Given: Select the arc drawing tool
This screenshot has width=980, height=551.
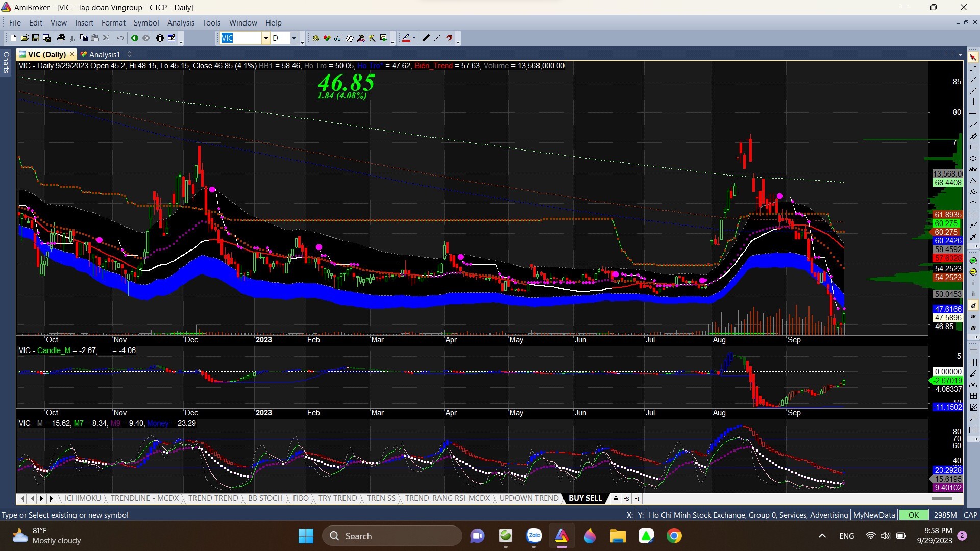Looking at the screenshot, I should 973,203.
